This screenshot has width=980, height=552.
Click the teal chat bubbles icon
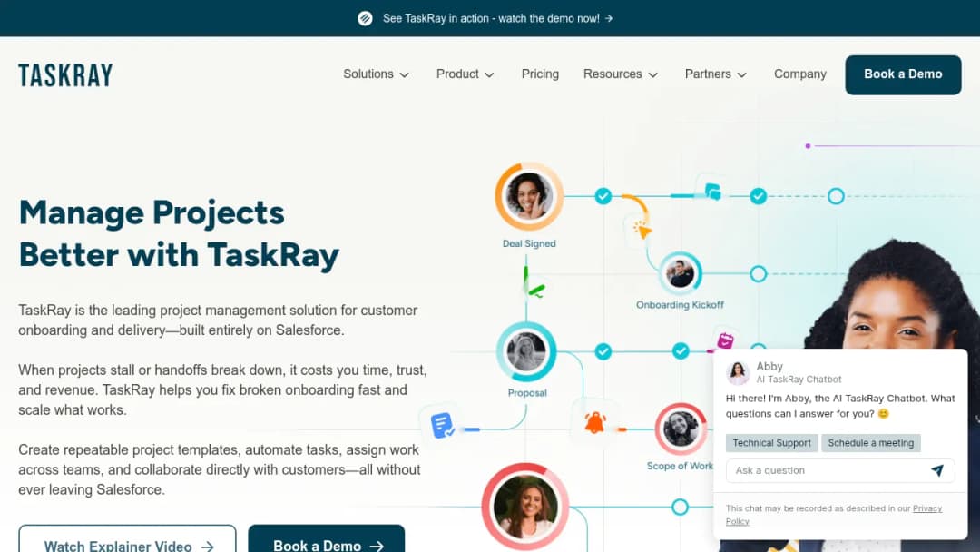(x=712, y=192)
